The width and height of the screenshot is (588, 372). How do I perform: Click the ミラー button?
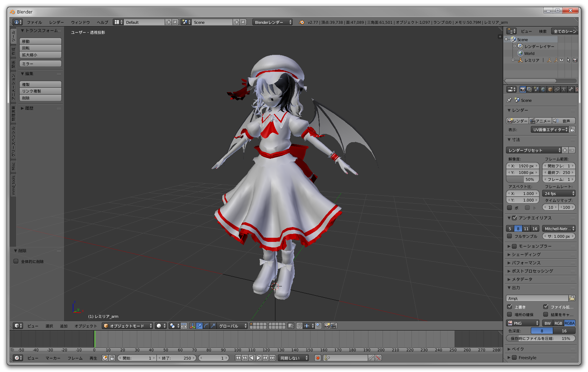40,63
